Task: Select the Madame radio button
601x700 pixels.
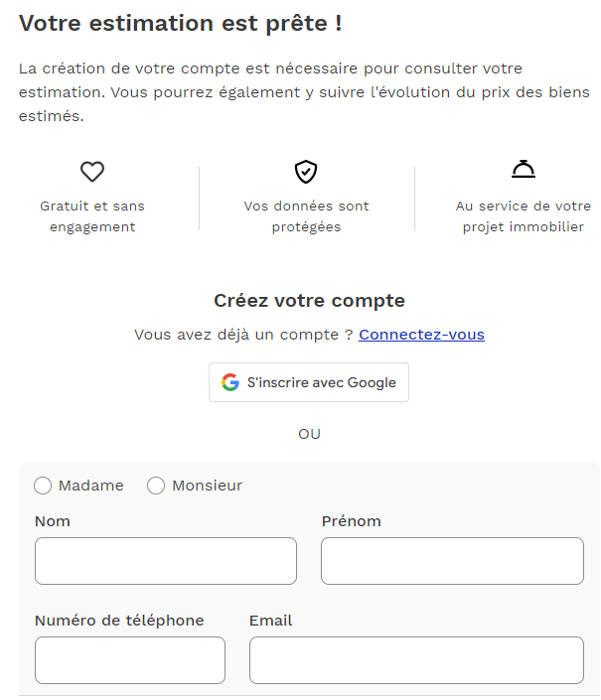Action: 43,486
